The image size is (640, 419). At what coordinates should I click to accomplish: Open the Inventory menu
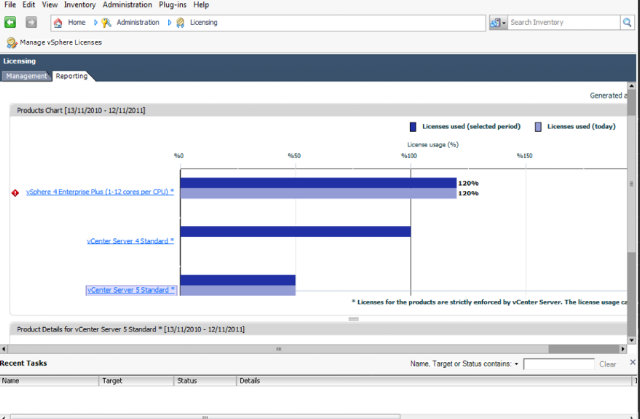coord(80,5)
